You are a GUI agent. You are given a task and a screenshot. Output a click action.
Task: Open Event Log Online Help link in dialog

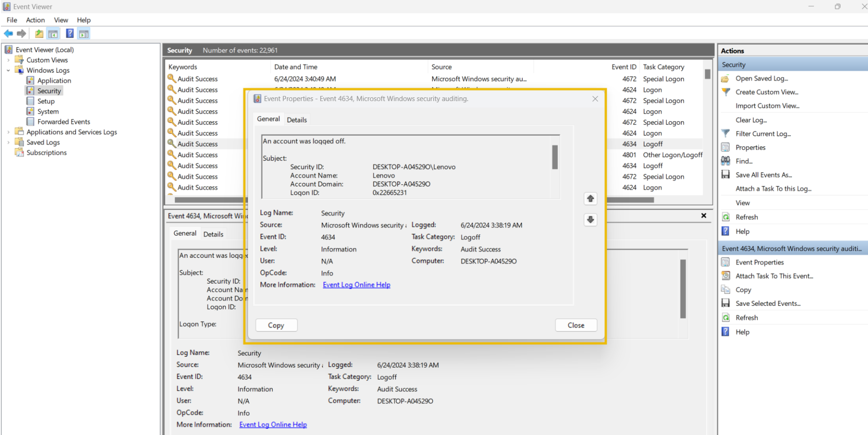pos(356,285)
